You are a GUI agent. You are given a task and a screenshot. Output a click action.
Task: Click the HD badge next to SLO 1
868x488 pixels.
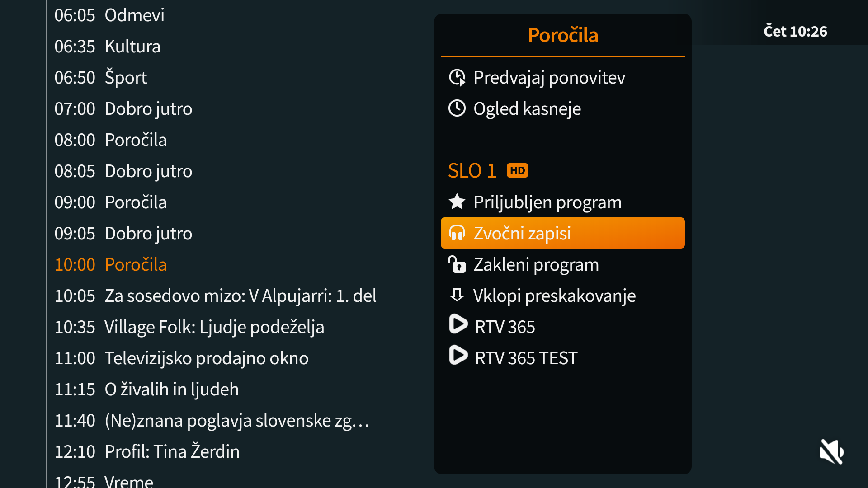pyautogui.click(x=517, y=171)
